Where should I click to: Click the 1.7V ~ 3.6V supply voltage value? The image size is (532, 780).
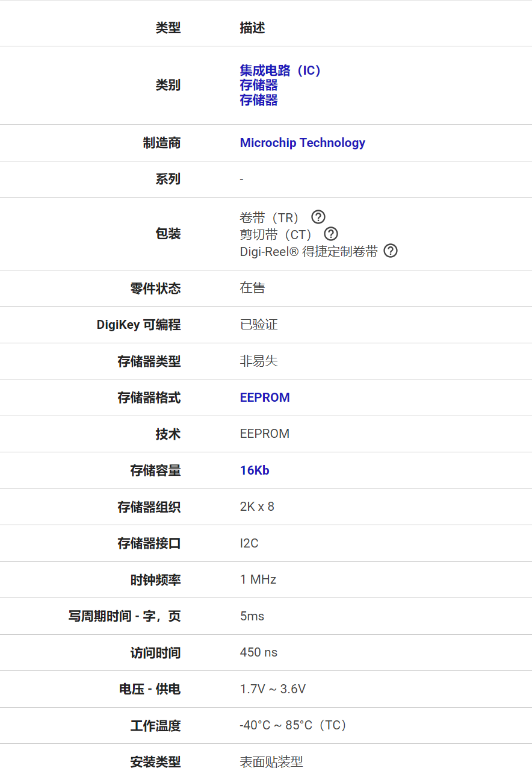point(273,689)
